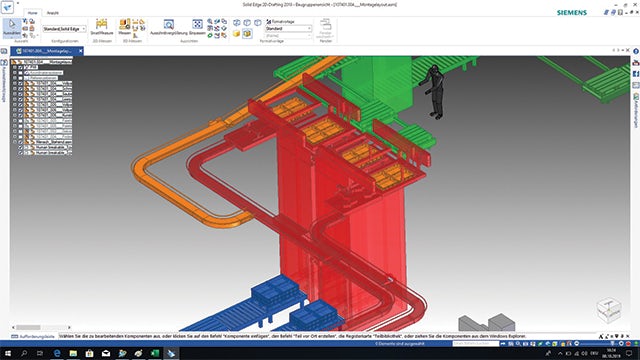The height and width of the screenshot is (360, 640).
Task: Select the shaded yellow cube view style
Action: pyautogui.click(x=236, y=33)
